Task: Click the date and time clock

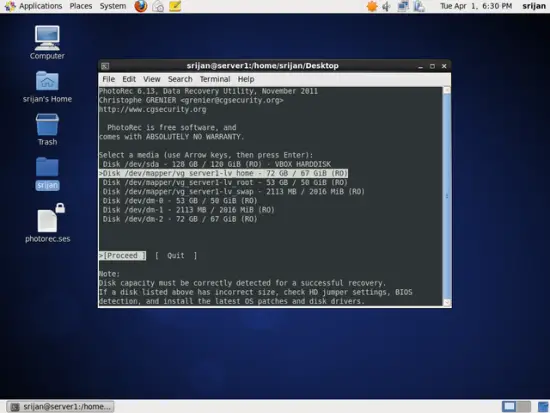Action: click(476, 6)
